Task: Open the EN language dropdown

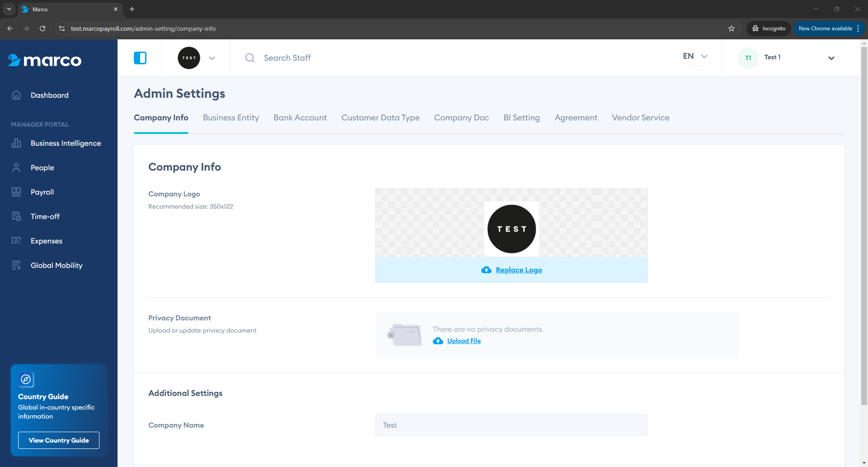Action: (695, 56)
